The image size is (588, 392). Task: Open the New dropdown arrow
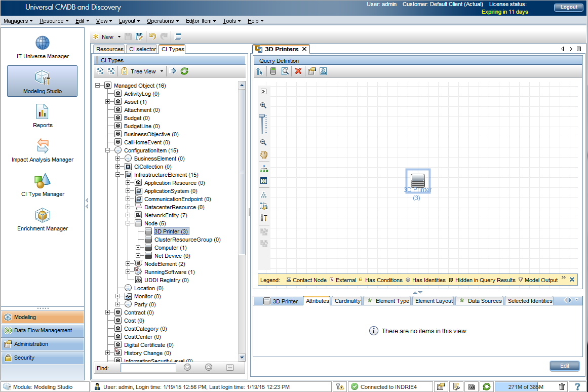119,37
